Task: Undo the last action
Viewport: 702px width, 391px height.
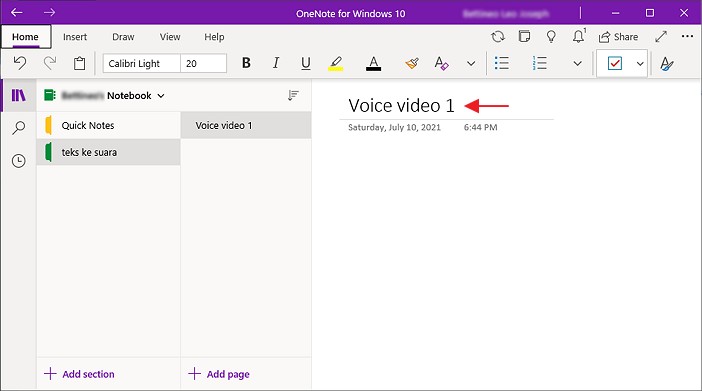Action: pyautogui.click(x=20, y=63)
